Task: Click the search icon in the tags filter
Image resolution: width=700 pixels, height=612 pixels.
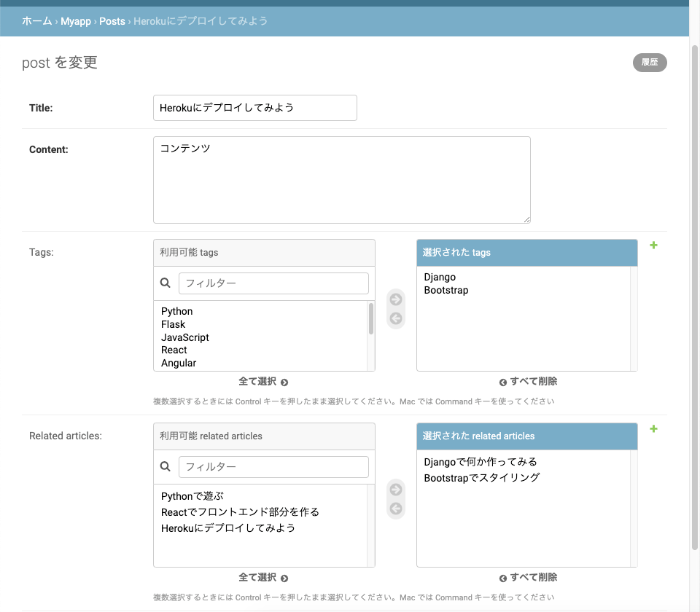Action: click(166, 283)
